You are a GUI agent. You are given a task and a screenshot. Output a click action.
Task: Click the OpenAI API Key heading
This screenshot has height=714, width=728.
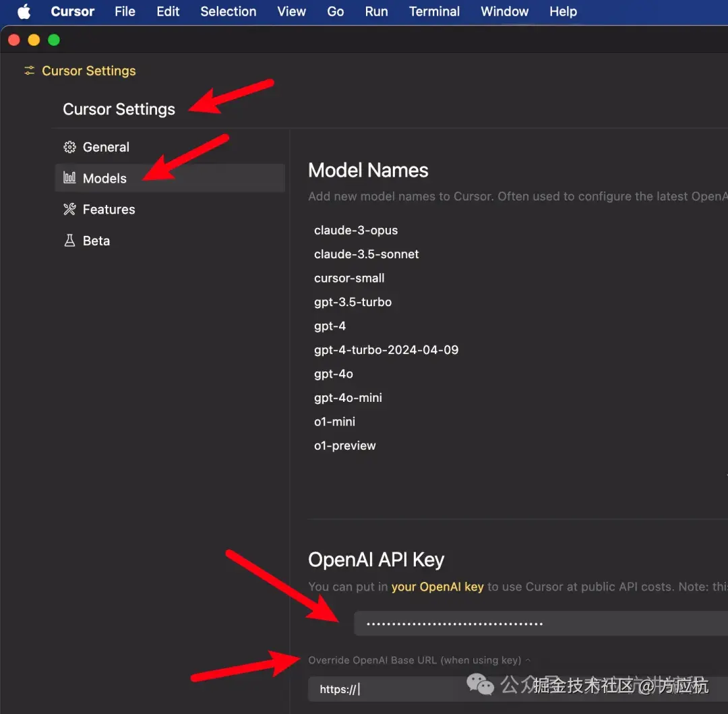pos(376,560)
